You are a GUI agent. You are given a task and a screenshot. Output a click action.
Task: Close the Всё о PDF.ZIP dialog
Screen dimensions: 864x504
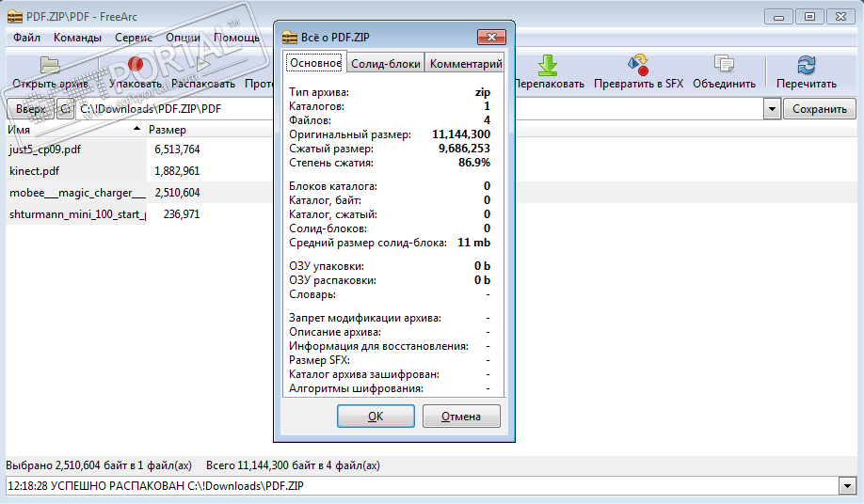pyautogui.click(x=491, y=37)
